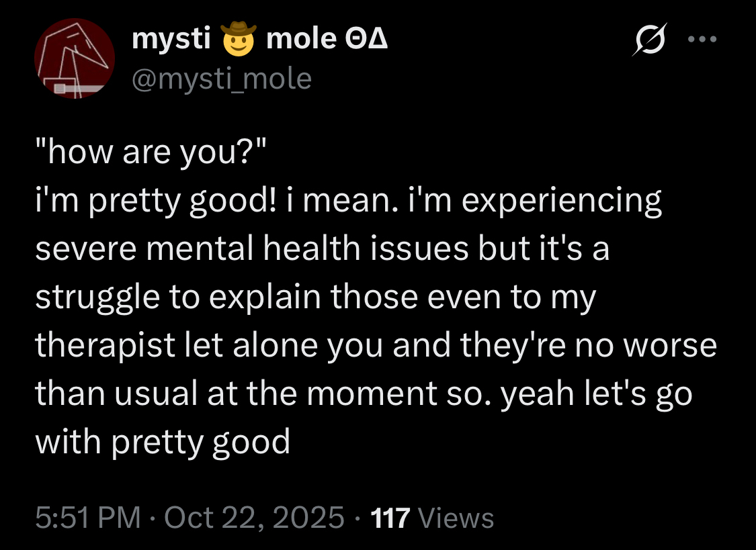The image size is (756, 550).
Task: Open the Grok slashed-circle icon
Action: [x=648, y=42]
